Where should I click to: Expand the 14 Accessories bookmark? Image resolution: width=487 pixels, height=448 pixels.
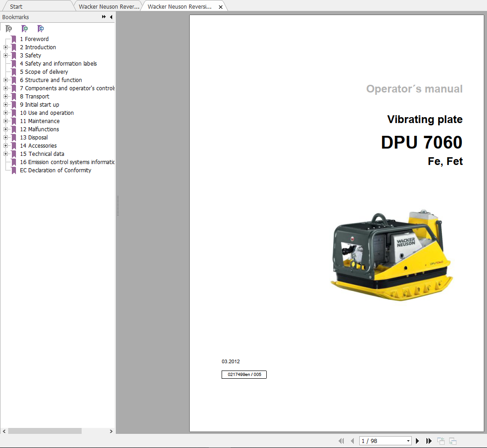5,145
